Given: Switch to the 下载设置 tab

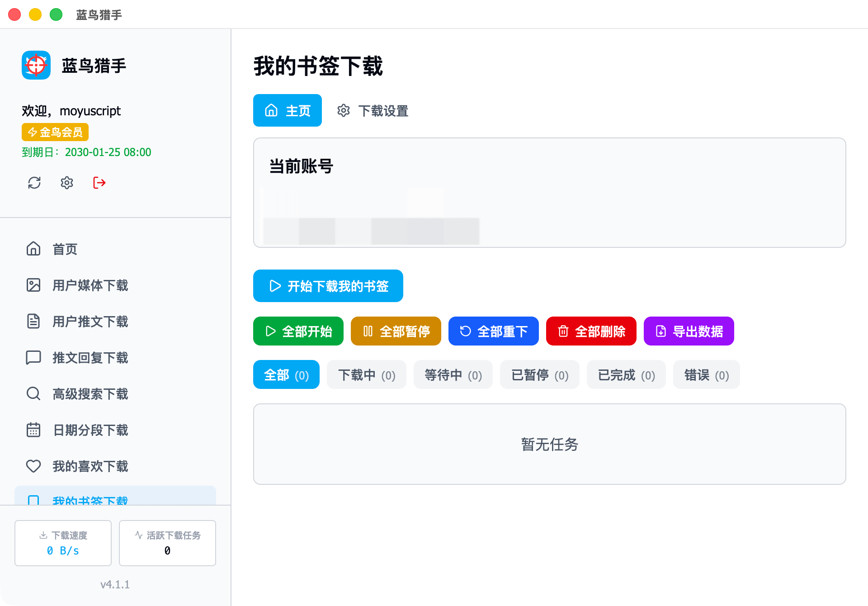Looking at the screenshot, I should point(373,111).
